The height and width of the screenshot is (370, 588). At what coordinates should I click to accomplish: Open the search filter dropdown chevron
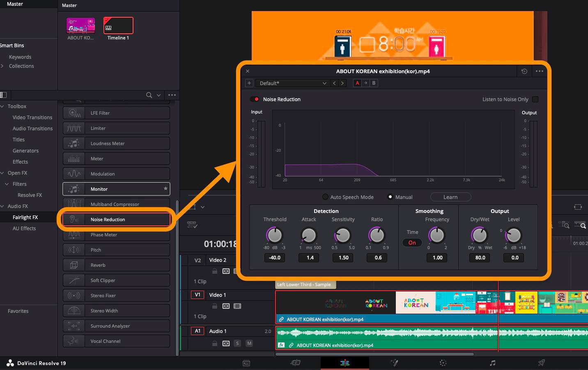pos(158,95)
